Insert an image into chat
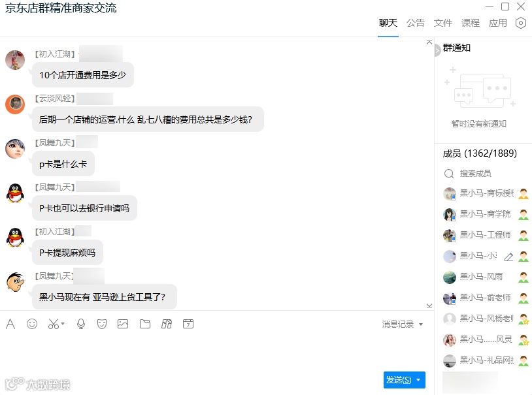Viewport: 532px width, 395px height. 123,324
